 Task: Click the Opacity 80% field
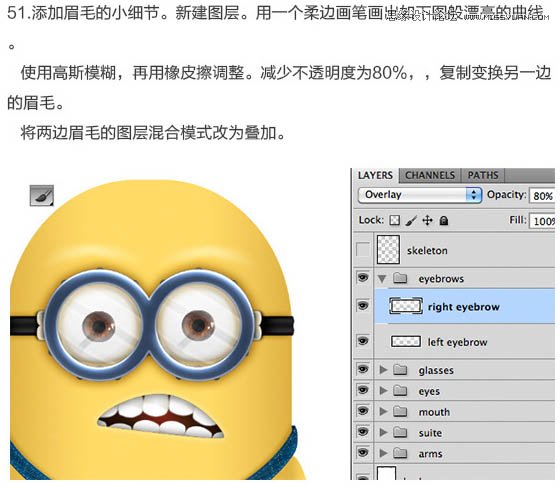(x=542, y=196)
